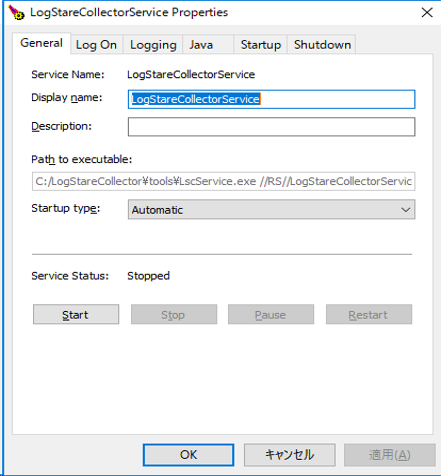Click the greyed-out Stop button

(174, 314)
